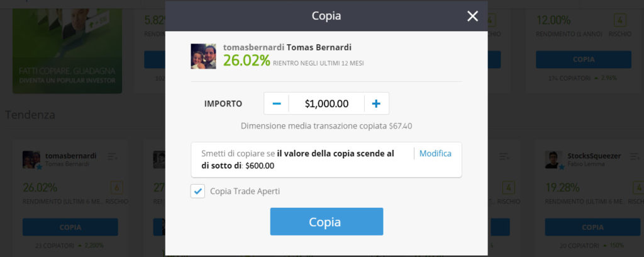Viewport: 644px width, 257px height.
Task: Click risk score 4 badge on 12.00% card
Action: (619, 20)
